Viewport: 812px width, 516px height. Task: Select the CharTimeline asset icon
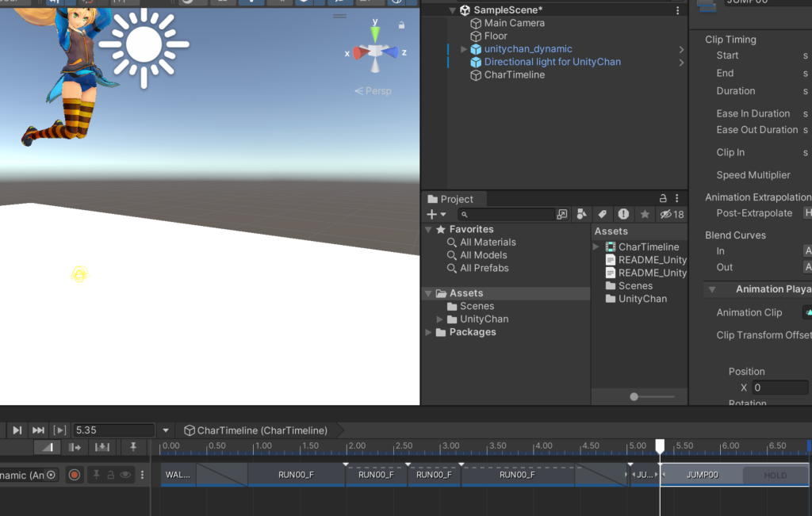(x=611, y=247)
